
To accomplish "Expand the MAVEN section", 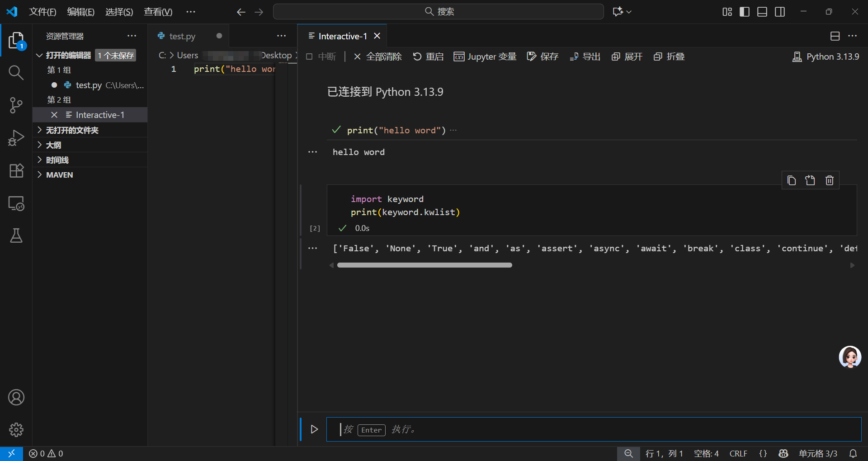I will point(59,175).
